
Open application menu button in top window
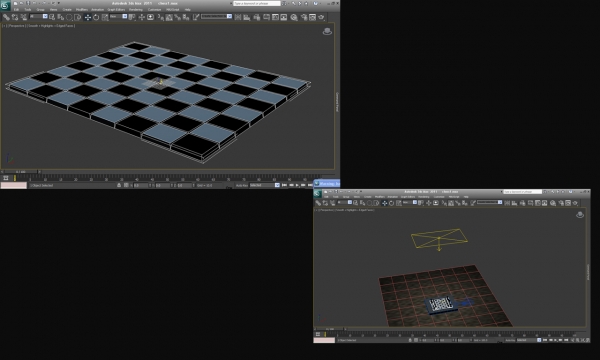[x=5, y=5]
